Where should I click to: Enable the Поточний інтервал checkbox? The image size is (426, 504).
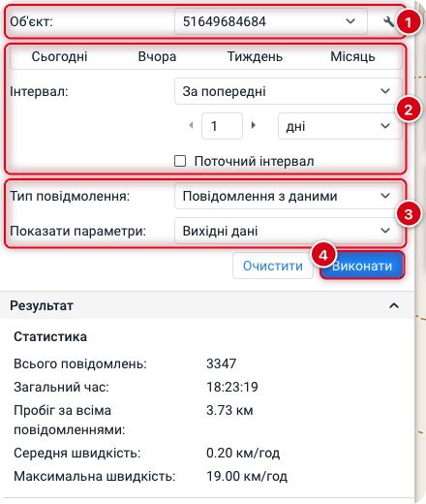pos(180,161)
